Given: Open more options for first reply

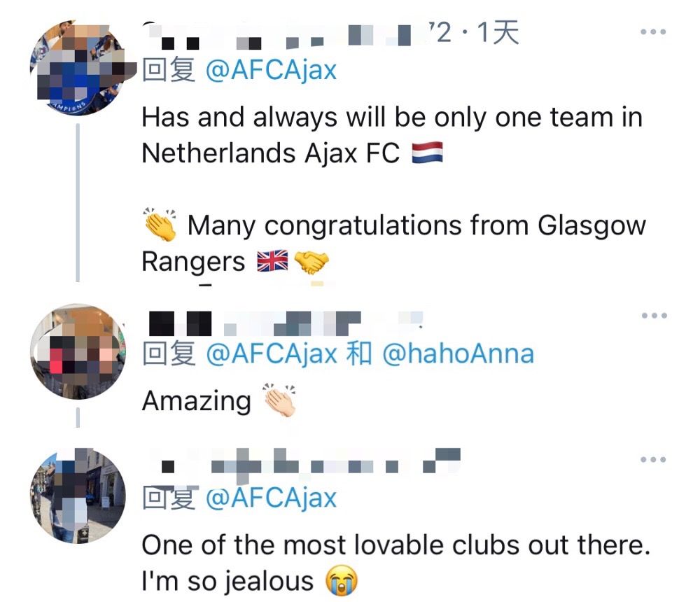Looking at the screenshot, I should 653,32.
